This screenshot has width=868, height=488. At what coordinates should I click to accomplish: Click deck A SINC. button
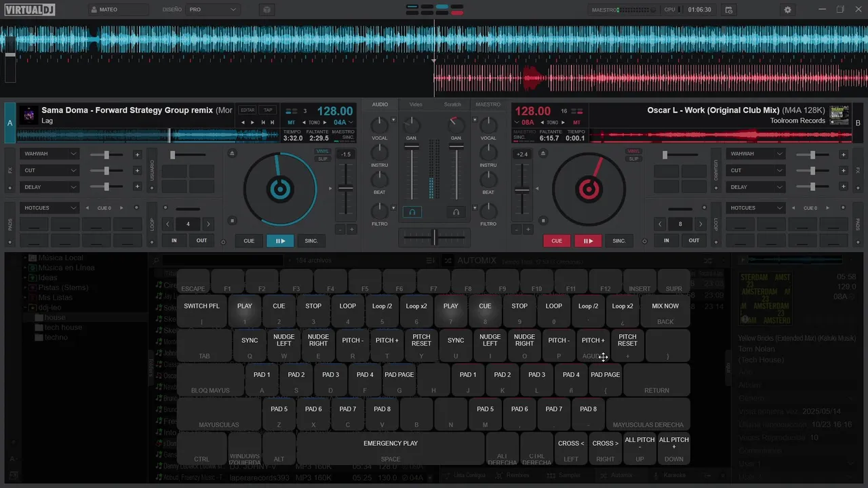pos(311,241)
